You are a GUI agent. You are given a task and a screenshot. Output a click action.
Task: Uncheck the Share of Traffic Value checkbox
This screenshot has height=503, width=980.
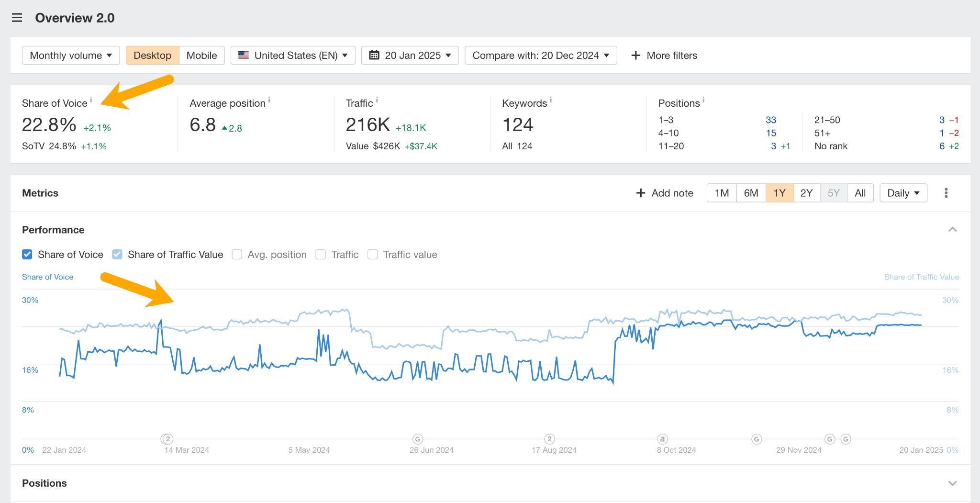[x=117, y=254]
